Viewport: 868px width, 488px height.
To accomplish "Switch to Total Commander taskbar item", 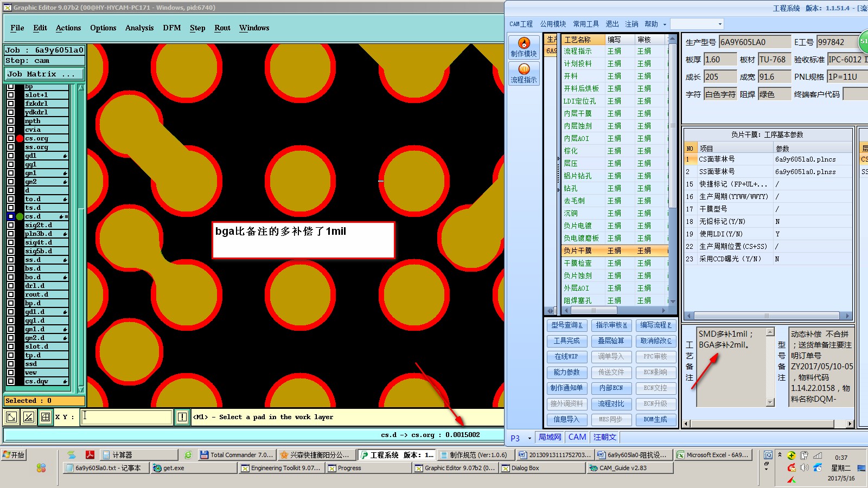I will pyautogui.click(x=237, y=455).
